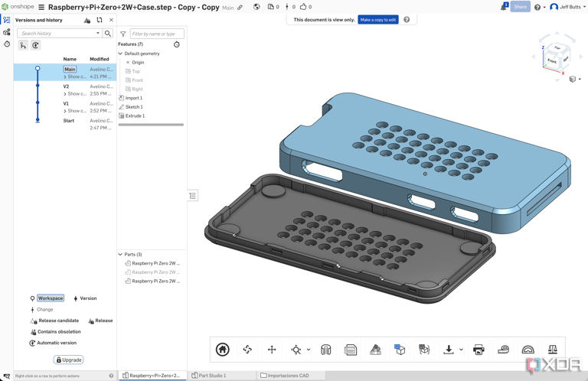This screenshot has width=588, height=381.
Task: Toggle the branch graph filter button
Action: click(x=23, y=45)
